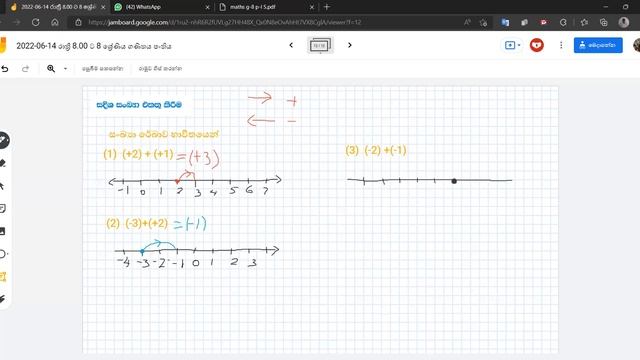This screenshot has width=640, height=360.
Task: Go to the next frame
Action: tap(349, 45)
